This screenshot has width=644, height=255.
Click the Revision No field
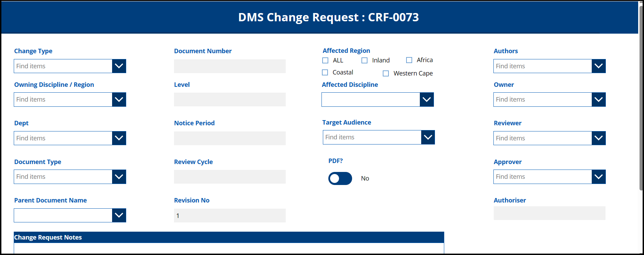tap(230, 216)
